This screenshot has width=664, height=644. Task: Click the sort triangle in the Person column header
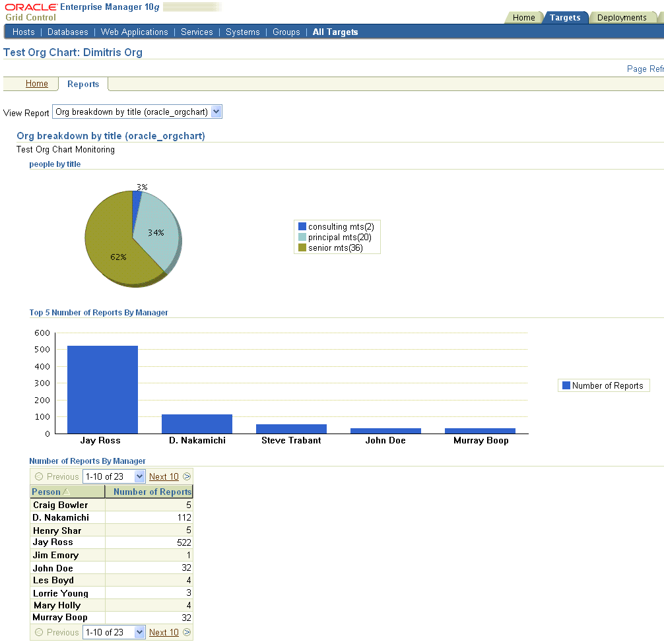(x=66, y=492)
